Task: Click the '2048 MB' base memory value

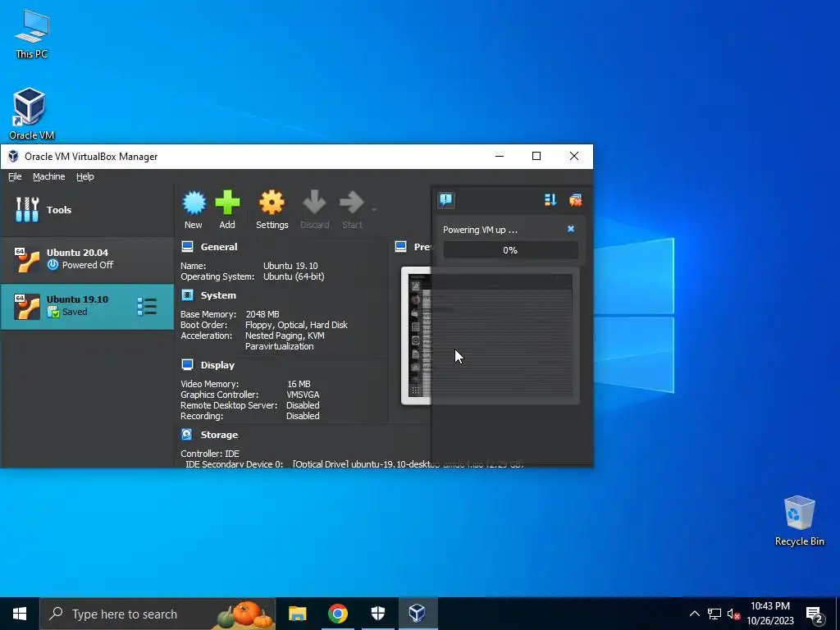Action: [x=262, y=314]
